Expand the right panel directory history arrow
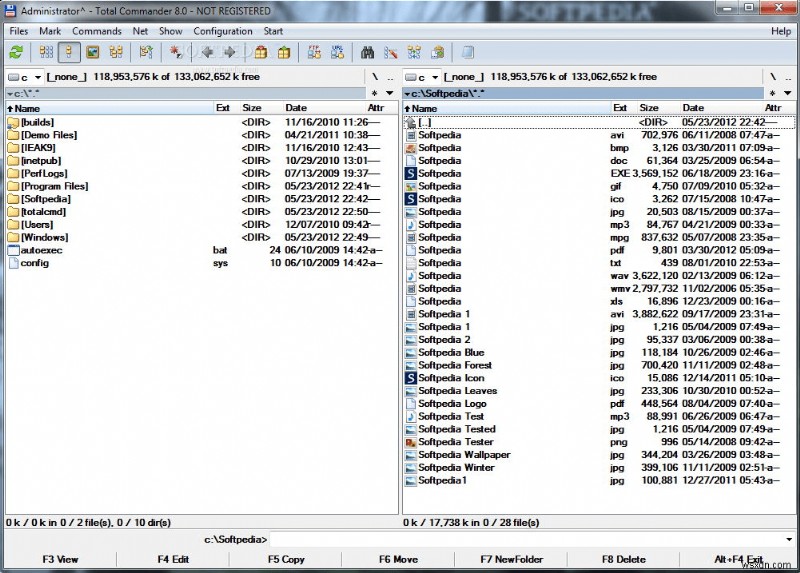 coord(787,93)
